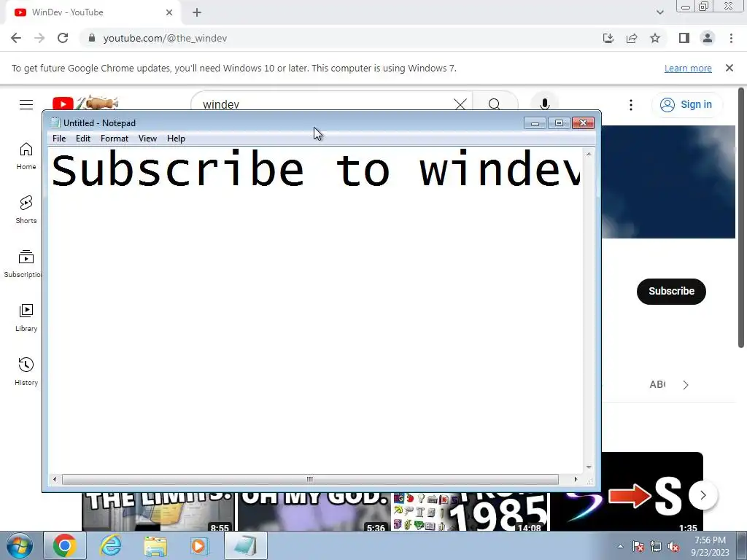
Task: Open YouTube settings three-dot menu
Action: (631, 105)
